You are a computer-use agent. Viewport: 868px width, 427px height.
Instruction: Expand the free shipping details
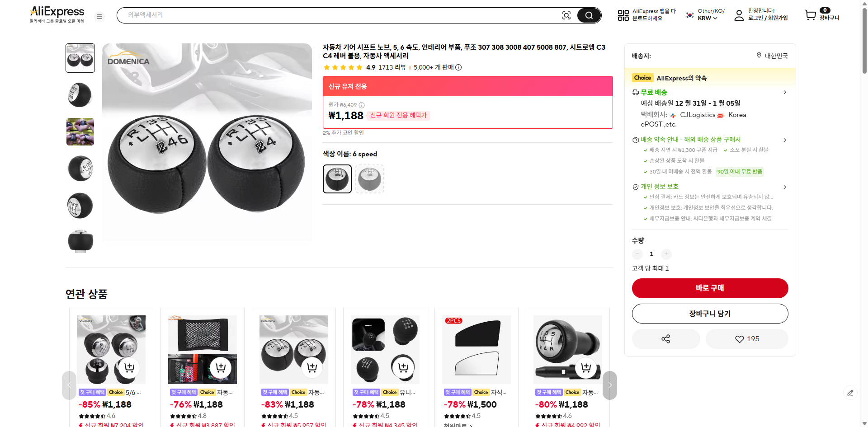pyautogui.click(x=785, y=92)
